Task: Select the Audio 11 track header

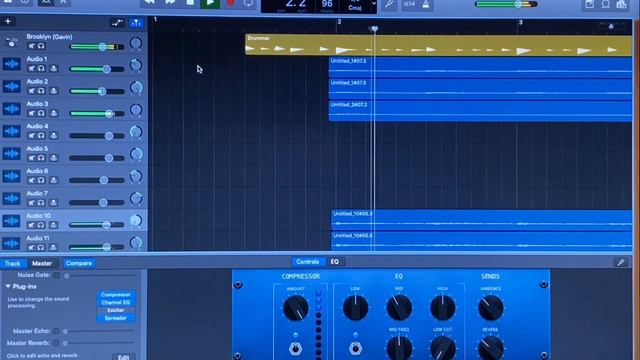Action: [x=74, y=242]
